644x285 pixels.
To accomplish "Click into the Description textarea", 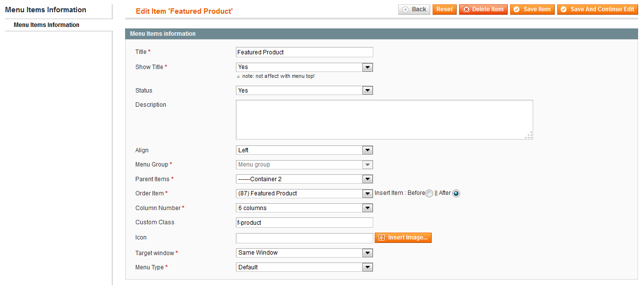I will pos(385,120).
